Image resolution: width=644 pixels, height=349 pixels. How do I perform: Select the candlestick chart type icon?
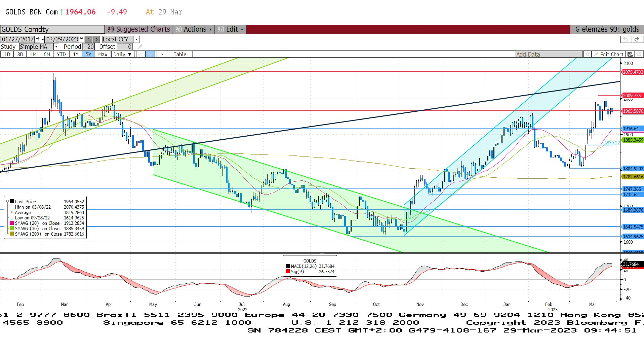[x=150, y=54]
